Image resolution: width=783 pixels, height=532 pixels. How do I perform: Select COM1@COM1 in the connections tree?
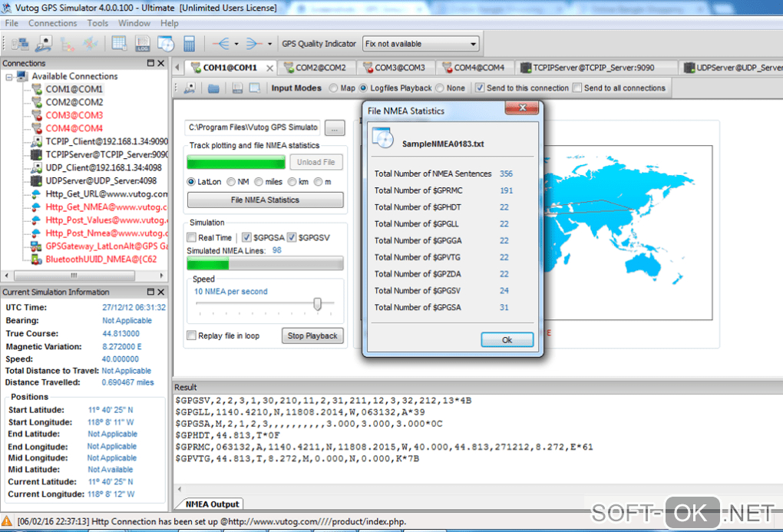pyautogui.click(x=74, y=89)
